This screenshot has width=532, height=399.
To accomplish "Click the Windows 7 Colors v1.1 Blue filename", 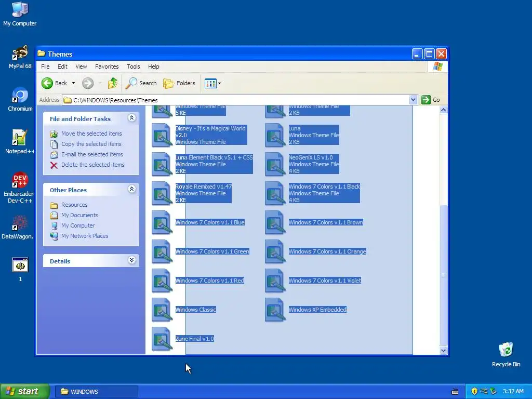I will (x=210, y=222).
